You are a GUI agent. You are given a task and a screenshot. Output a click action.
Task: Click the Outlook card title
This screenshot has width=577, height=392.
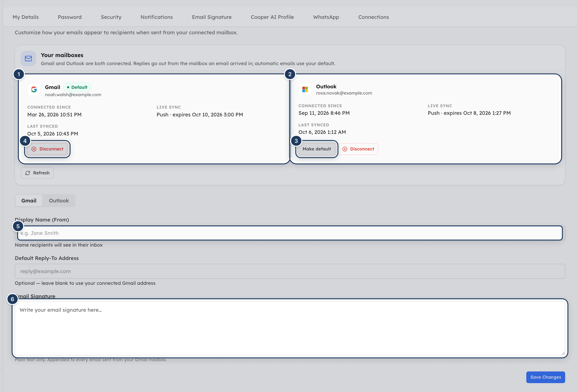click(326, 86)
